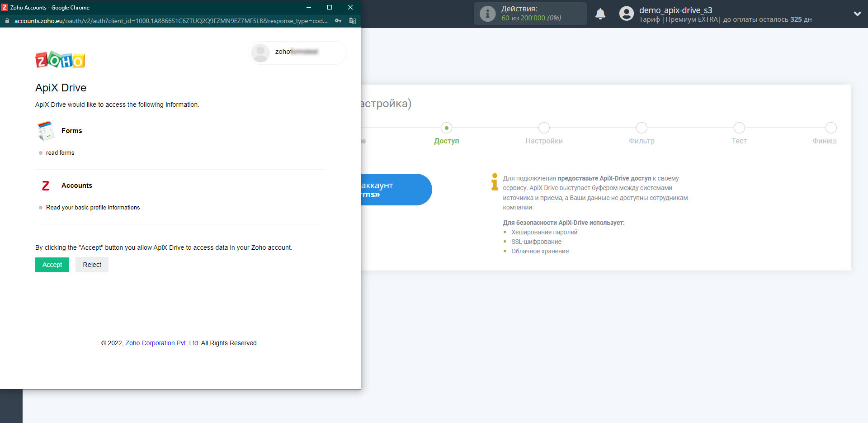Click the Forms heading text
868x423 pixels.
[71, 131]
